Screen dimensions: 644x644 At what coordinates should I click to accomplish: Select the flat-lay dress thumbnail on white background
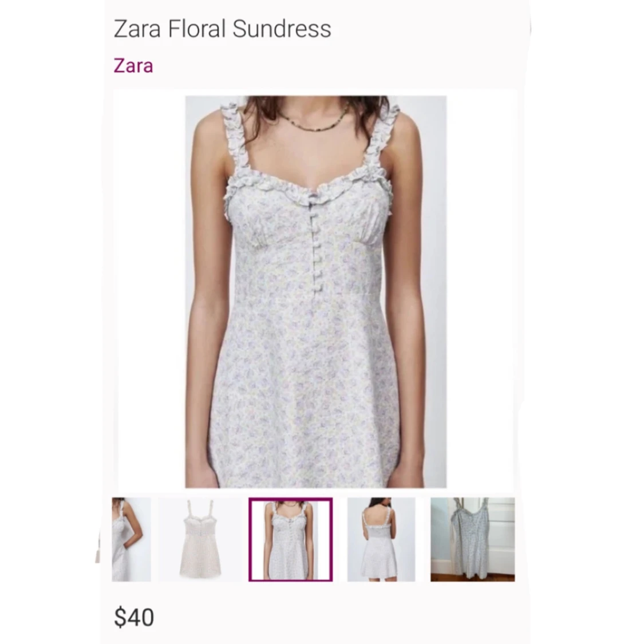(x=200, y=539)
